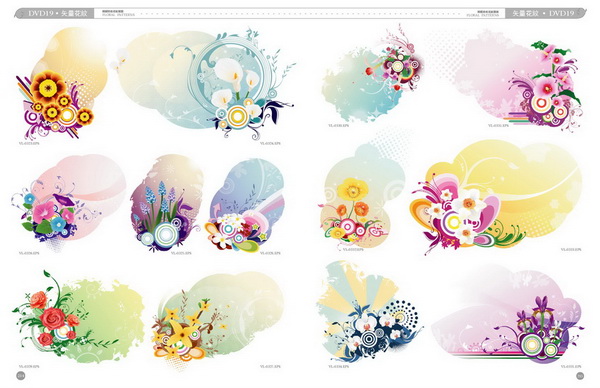600x388 pixels.
Task: Click the bottom-right page number circle
Action: pos(580,376)
